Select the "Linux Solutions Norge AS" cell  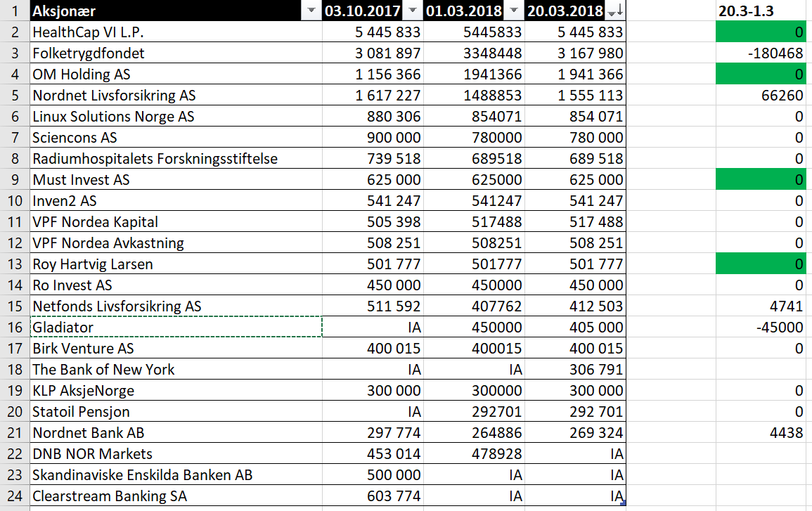tap(176, 117)
